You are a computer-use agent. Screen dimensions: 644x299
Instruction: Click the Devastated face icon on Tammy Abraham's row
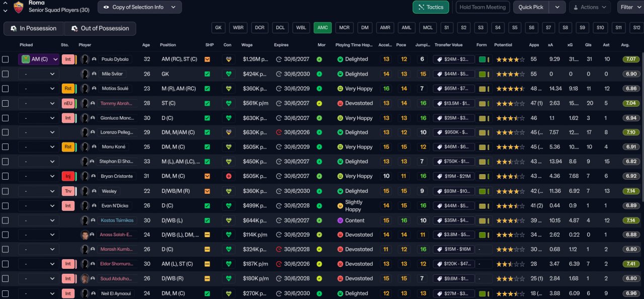(x=340, y=103)
